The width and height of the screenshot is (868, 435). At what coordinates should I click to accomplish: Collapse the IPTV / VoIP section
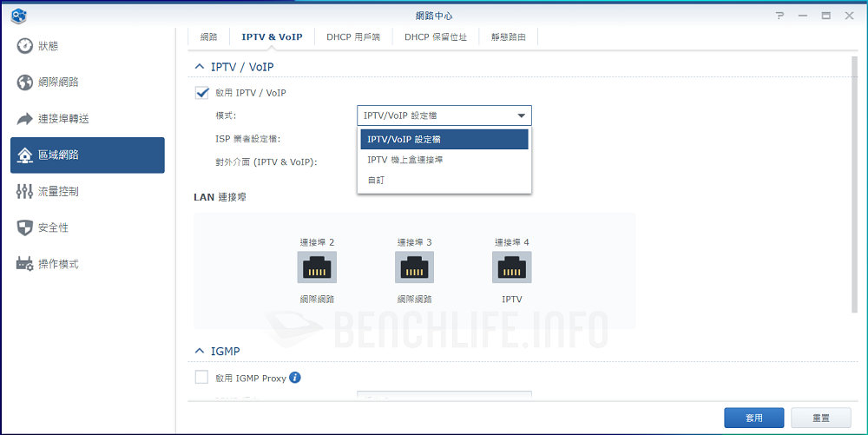pyautogui.click(x=200, y=66)
